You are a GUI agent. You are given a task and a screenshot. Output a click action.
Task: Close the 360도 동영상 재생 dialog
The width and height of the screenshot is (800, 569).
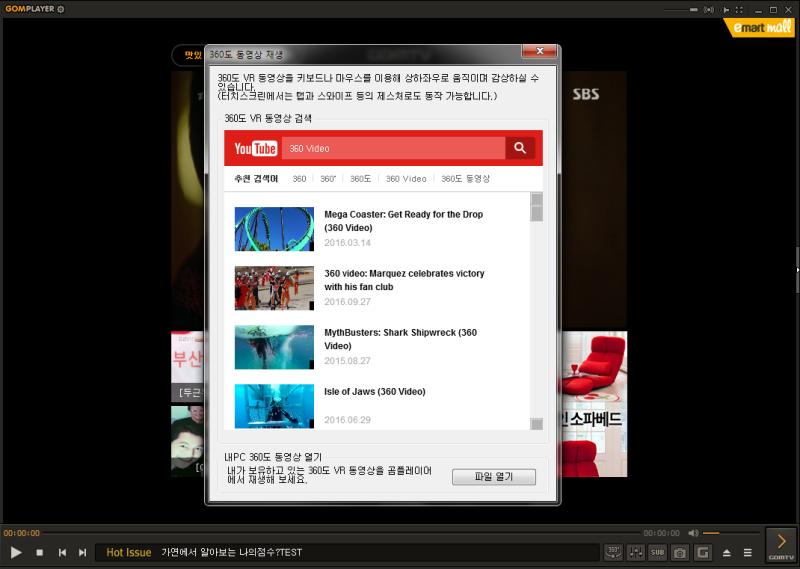[x=539, y=51]
